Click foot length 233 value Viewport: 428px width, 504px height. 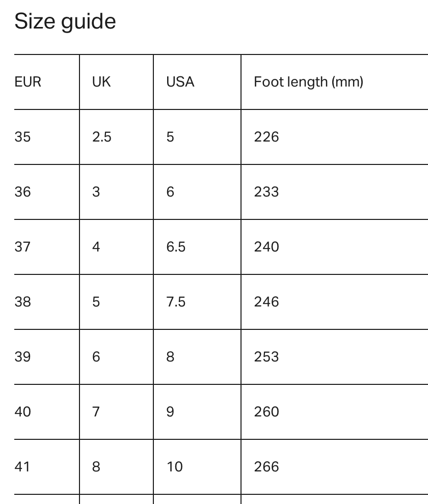(266, 192)
